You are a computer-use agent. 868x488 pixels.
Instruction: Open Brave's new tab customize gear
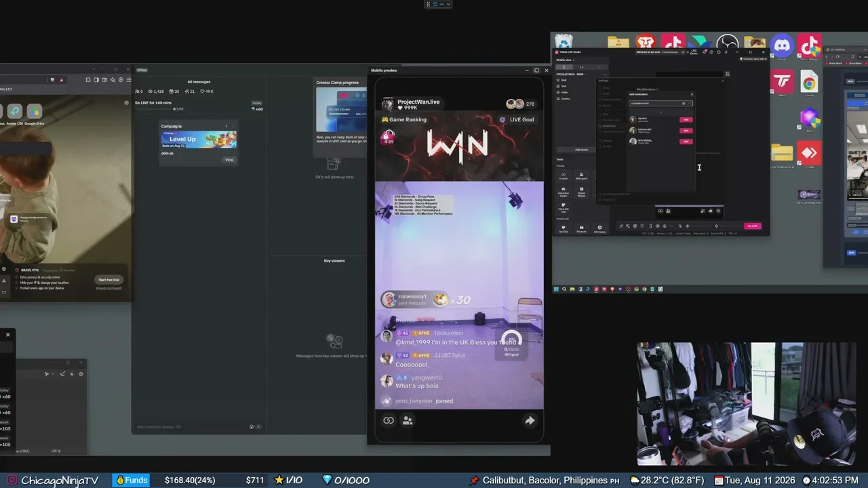click(126, 103)
